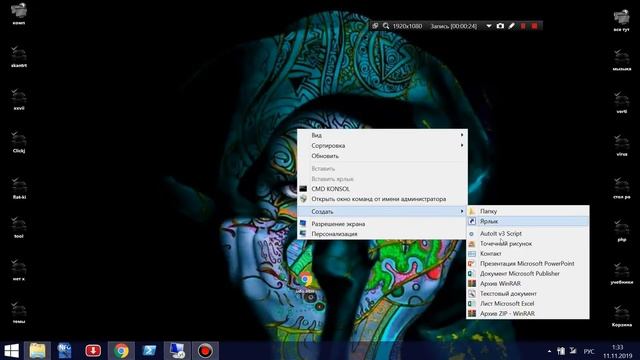The height and width of the screenshot is (360, 640).
Task: Click Создать in the context menu
Action: (382, 211)
